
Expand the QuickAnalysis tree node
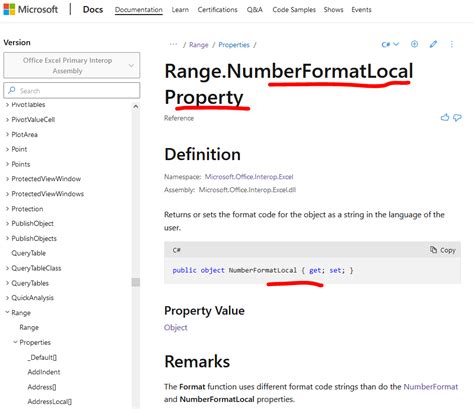7,298
